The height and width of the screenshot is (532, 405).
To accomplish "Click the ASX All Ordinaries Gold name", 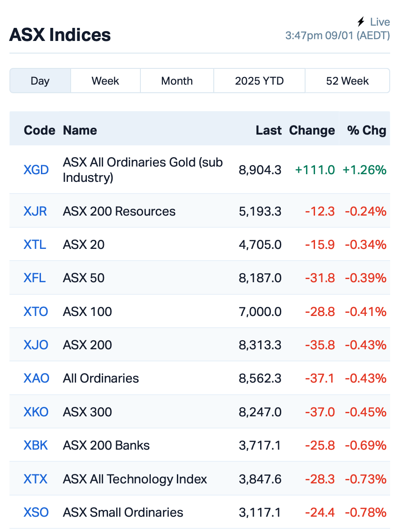I will click(143, 170).
